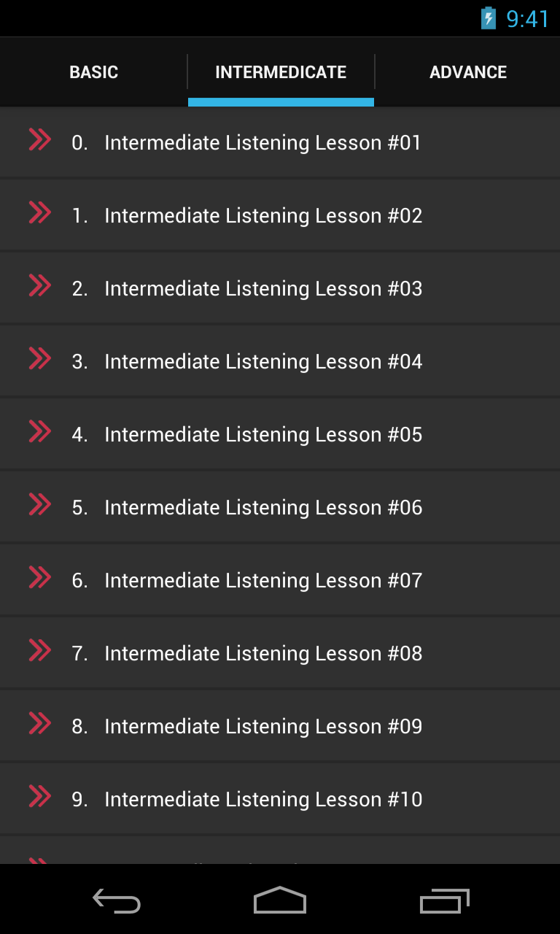Image resolution: width=560 pixels, height=934 pixels.
Task: Open Intermediate Listening Lesson #02
Action: coord(280,215)
